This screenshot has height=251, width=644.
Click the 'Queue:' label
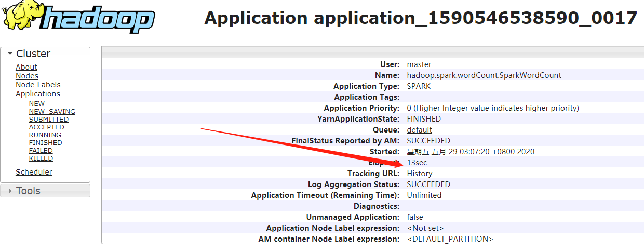pyautogui.click(x=386, y=130)
